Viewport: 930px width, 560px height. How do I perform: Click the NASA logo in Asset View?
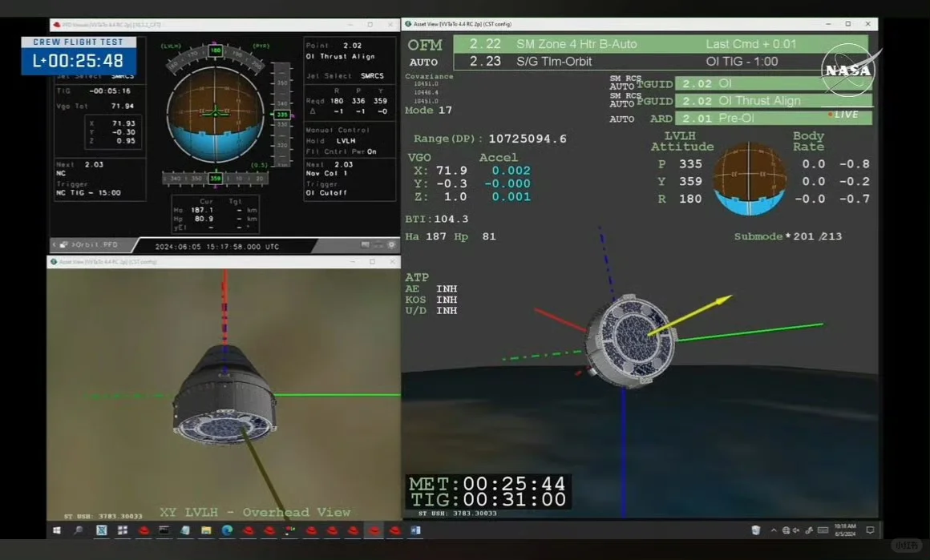849,70
